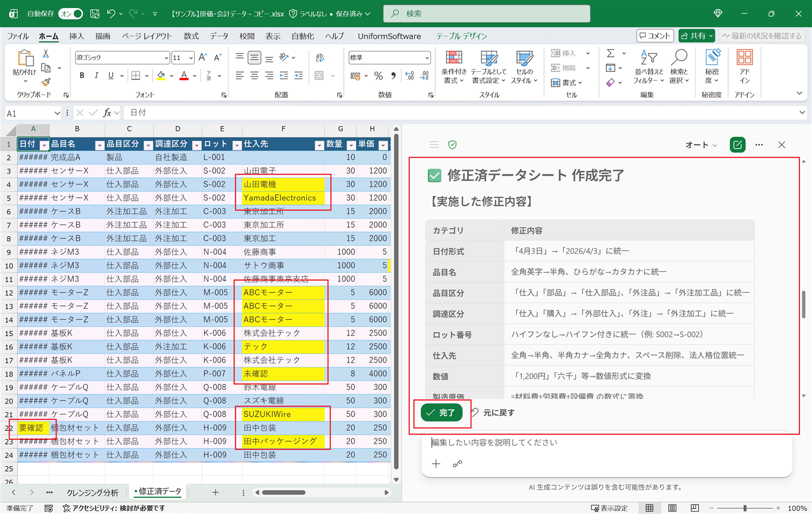812x514 pixels.
Task: Adjust the zoom slider in status bar
Action: tap(745, 508)
